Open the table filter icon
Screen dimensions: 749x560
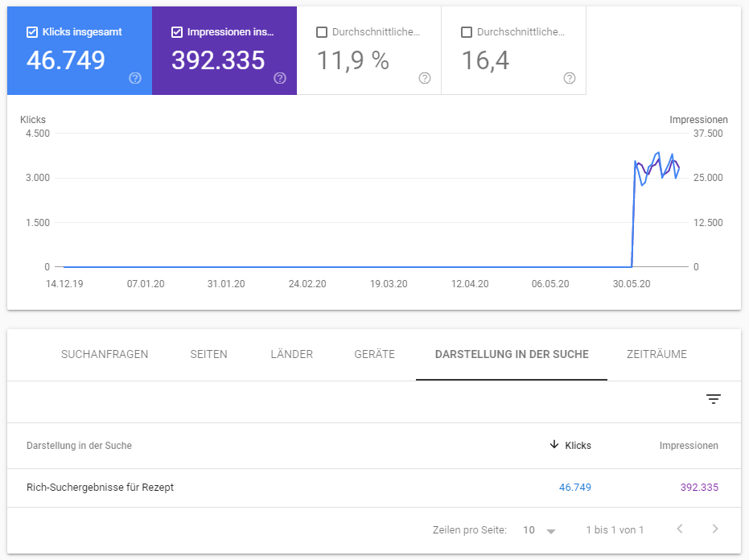714,399
